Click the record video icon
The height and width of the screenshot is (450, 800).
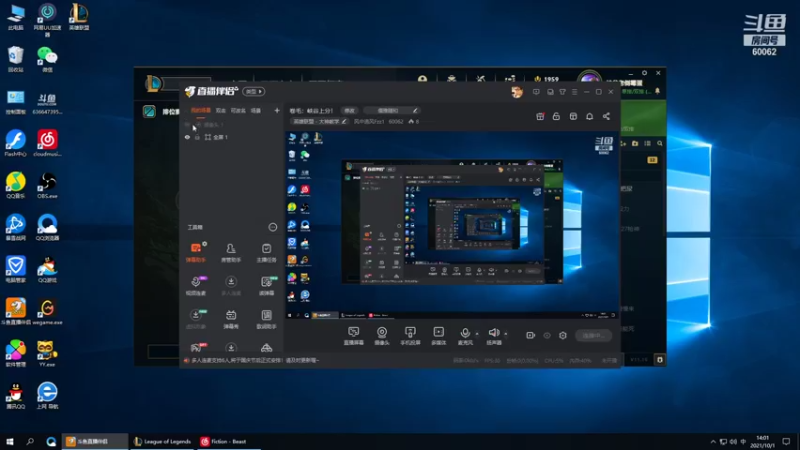[x=531, y=335]
